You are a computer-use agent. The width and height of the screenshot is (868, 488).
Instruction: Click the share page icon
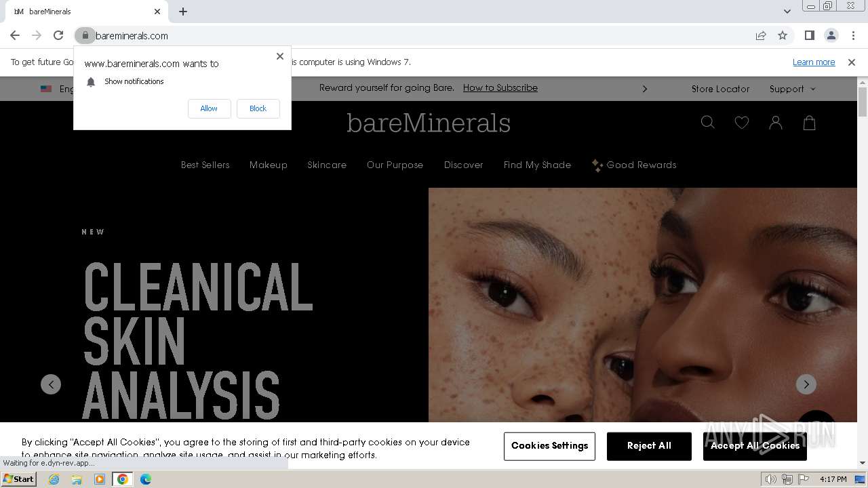(x=761, y=35)
